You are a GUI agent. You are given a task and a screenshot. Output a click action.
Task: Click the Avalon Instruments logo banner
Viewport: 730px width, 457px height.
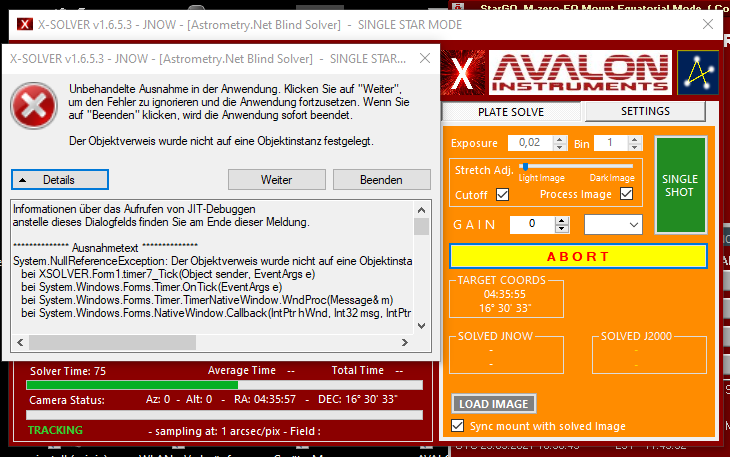581,73
